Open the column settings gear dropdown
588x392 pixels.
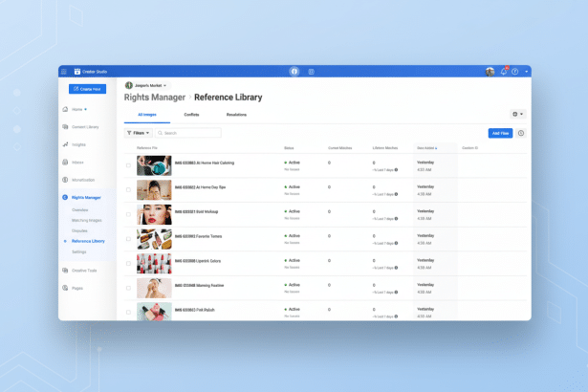[518, 114]
